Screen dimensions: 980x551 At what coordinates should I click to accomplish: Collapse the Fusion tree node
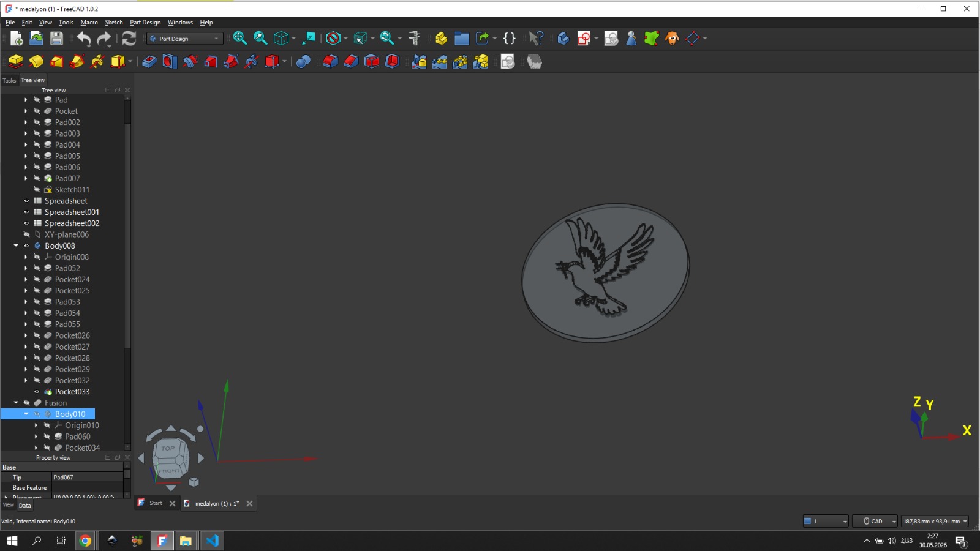click(16, 403)
